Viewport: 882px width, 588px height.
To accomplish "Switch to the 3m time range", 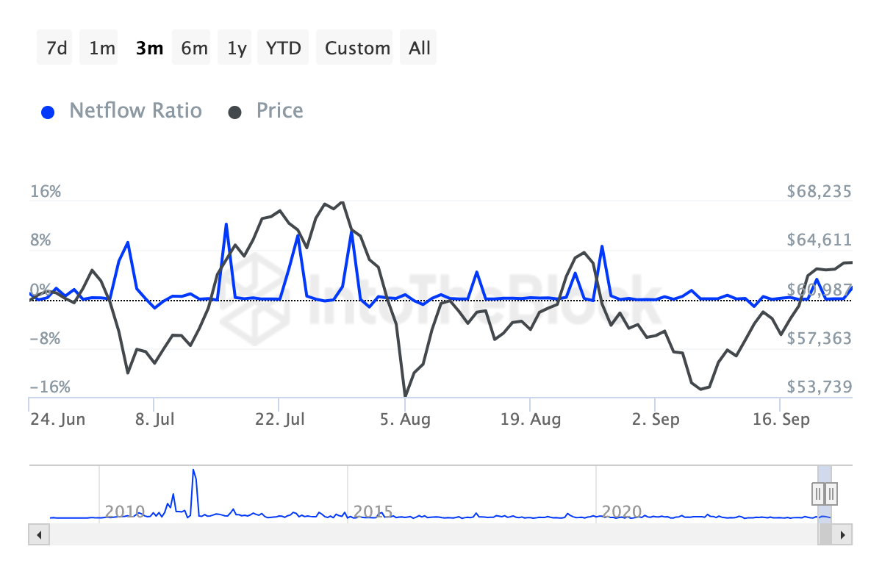I will click(x=149, y=48).
